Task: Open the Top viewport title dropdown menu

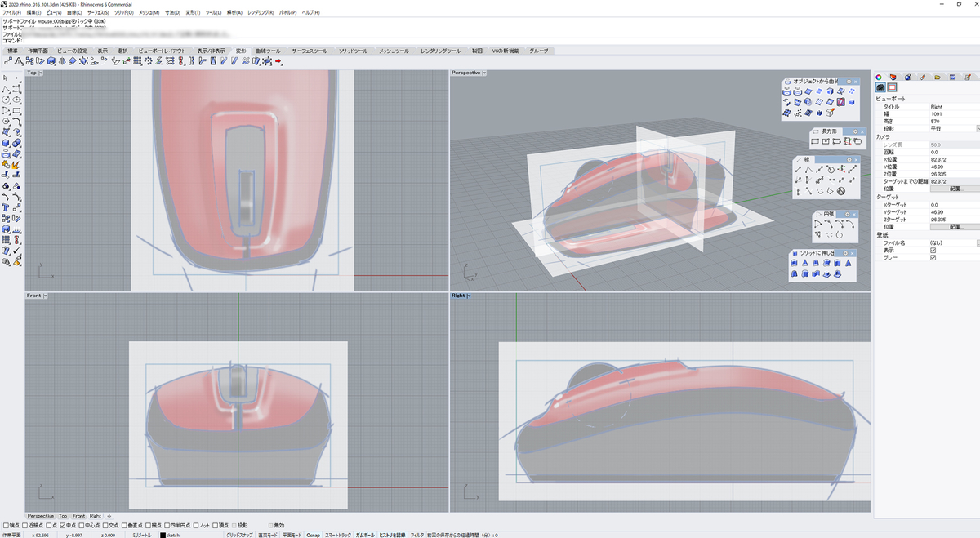Action: (42, 73)
